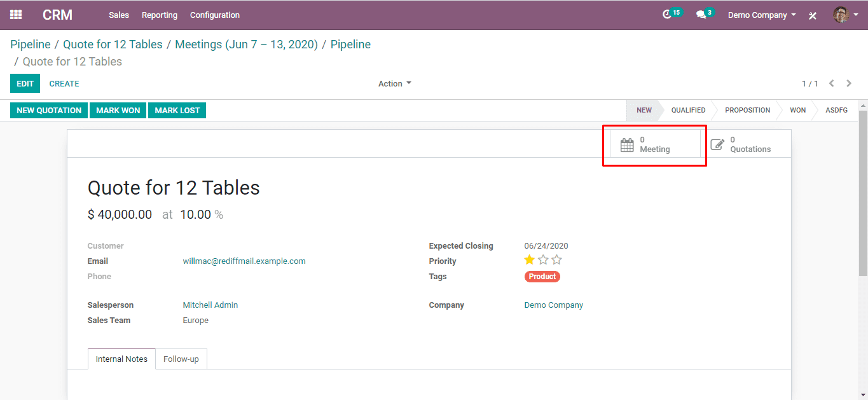Screen dimensions: 868x400
Task: Open the Configuration menu
Action: (215, 15)
